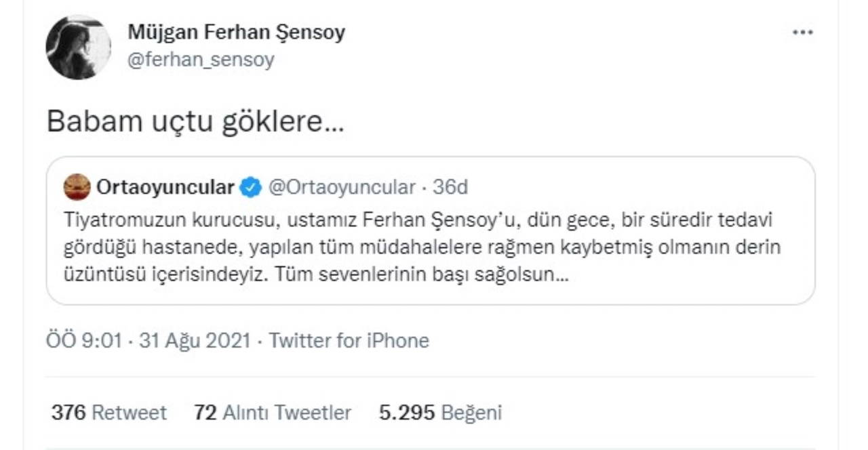
Task: Visit the @Ortaoyuncular handle in quoted tweet
Action: (x=342, y=188)
